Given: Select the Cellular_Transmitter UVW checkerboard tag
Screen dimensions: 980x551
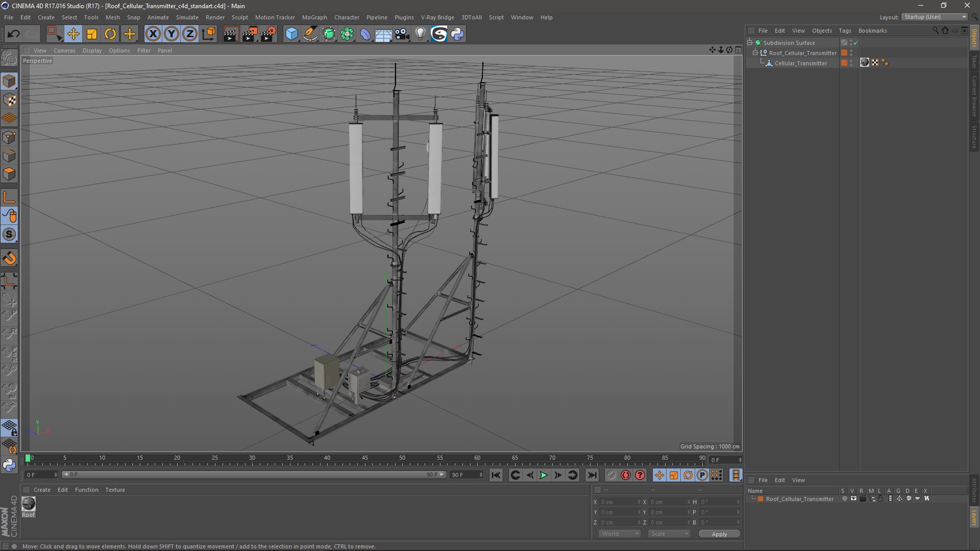Looking at the screenshot, I should (875, 62).
